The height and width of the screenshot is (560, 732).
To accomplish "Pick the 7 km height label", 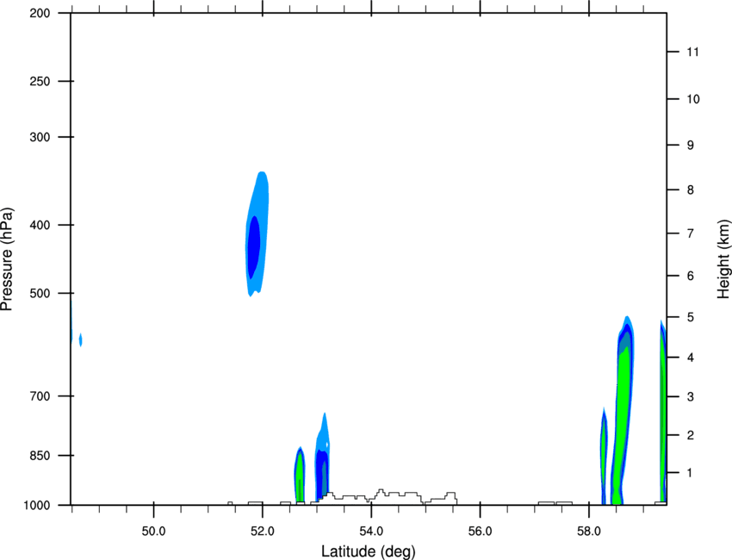I will coord(691,233).
